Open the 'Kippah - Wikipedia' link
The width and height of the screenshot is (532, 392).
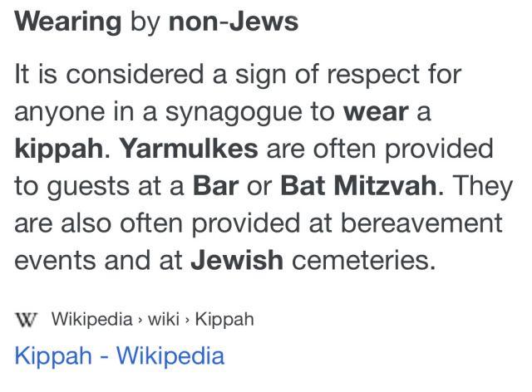(120, 355)
